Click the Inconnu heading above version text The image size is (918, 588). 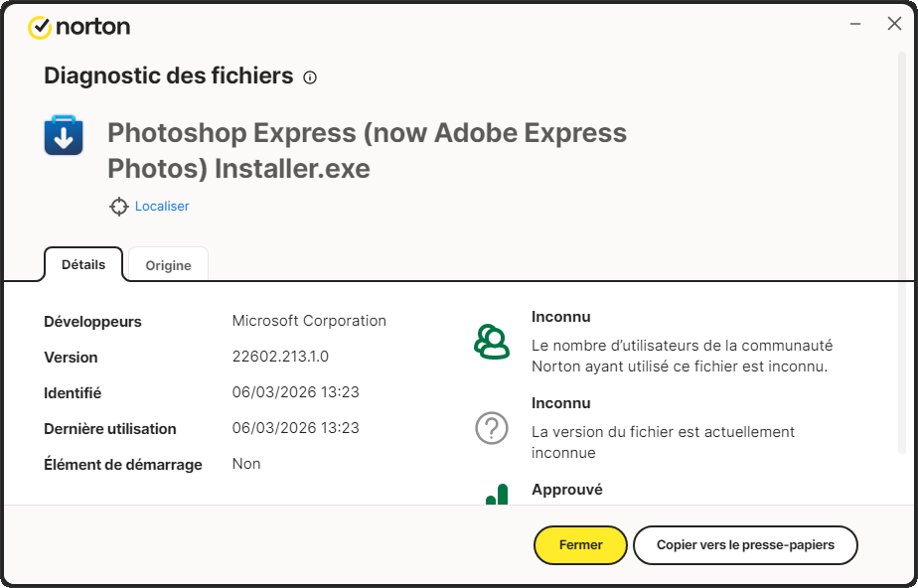pyautogui.click(x=561, y=403)
